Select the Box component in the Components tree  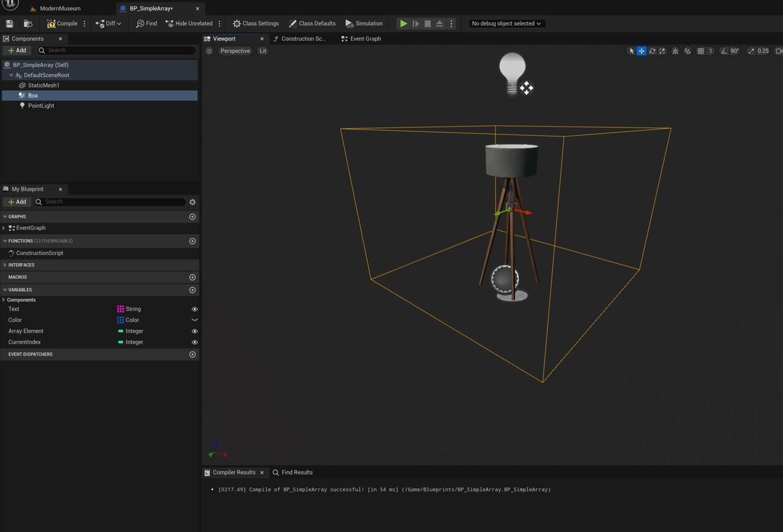click(x=32, y=95)
